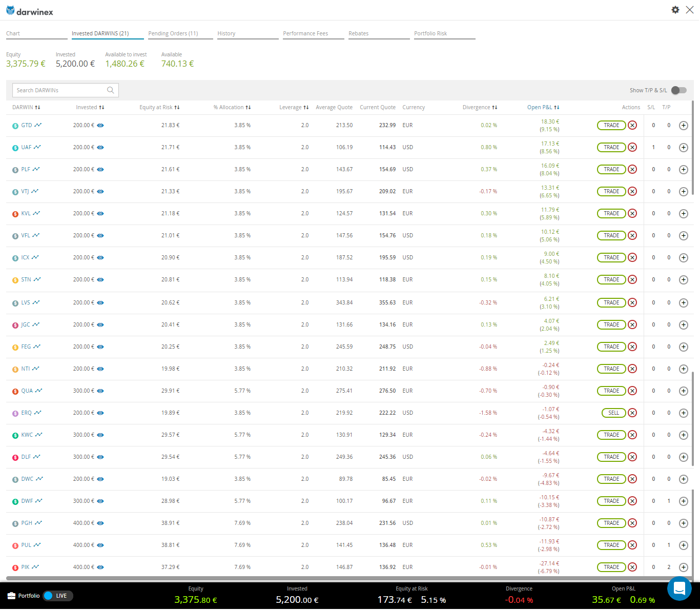
Task: Toggle PGH invested eye visibility
Action: click(x=100, y=523)
